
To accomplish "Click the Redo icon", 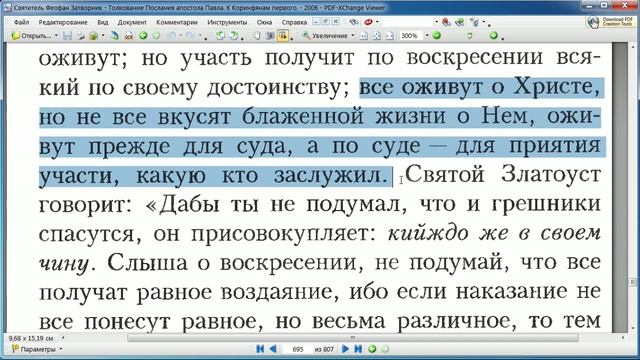I will pos(190,36).
